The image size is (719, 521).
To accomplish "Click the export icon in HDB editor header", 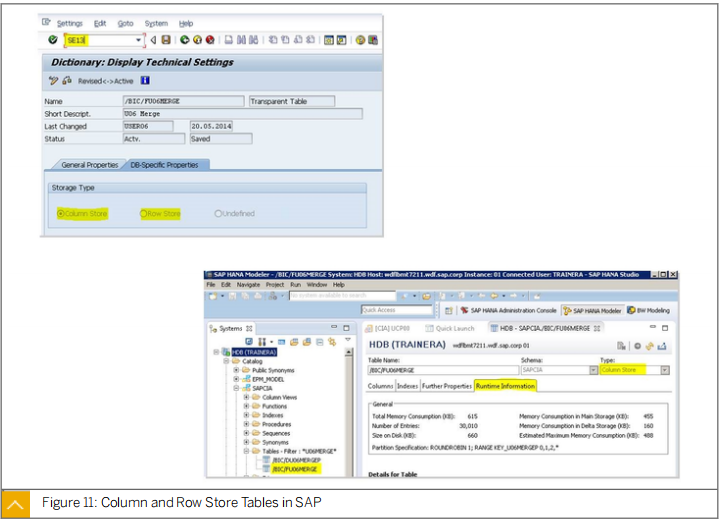I will tap(662, 346).
